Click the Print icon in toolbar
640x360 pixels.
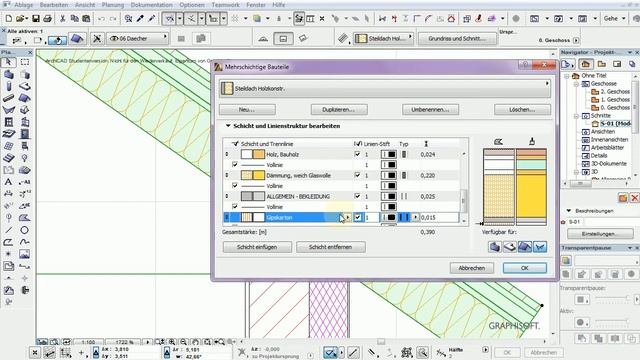click(x=47, y=18)
